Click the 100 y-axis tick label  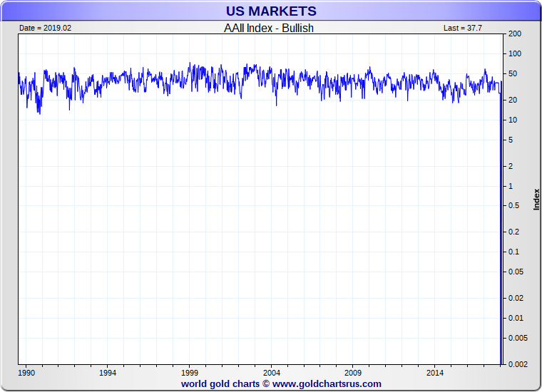pyautogui.click(x=514, y=54)
